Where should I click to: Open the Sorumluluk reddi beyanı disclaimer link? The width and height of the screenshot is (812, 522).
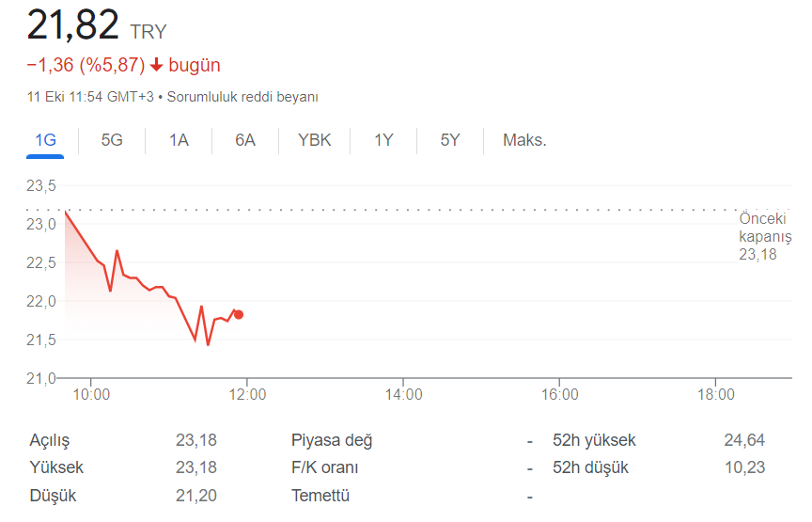242,97
